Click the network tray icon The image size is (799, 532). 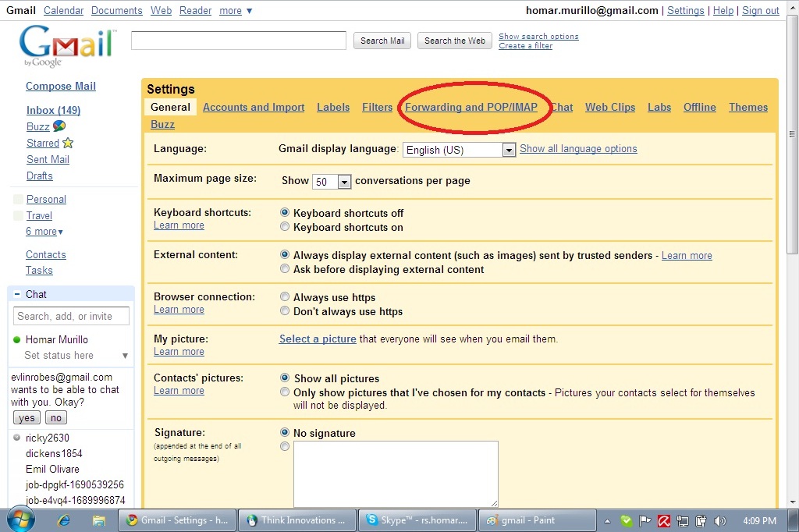point(682,521)
